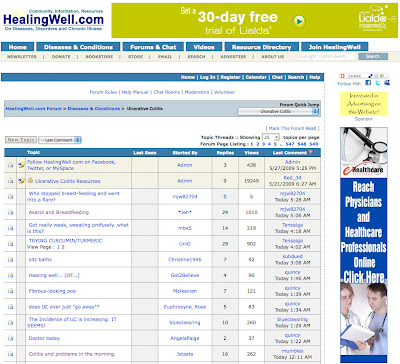400x364 pixels.
Task: Click Register in the forum bar
Action: (x=230, y=77)
